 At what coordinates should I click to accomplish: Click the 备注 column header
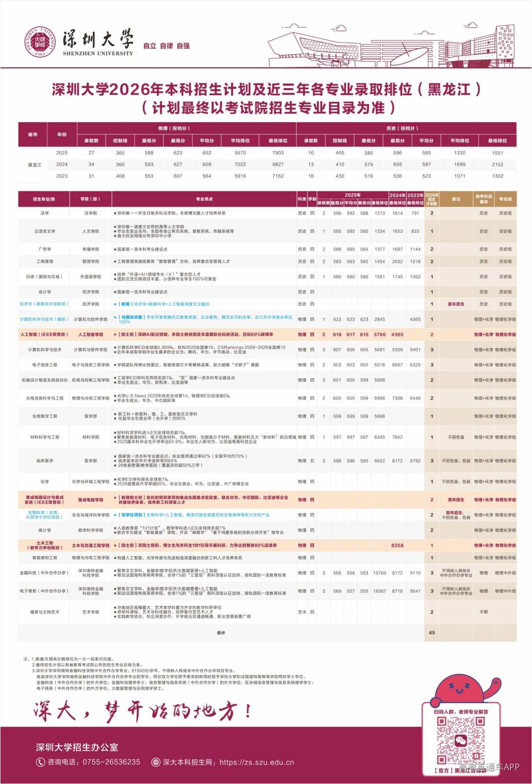click(456, 199)
